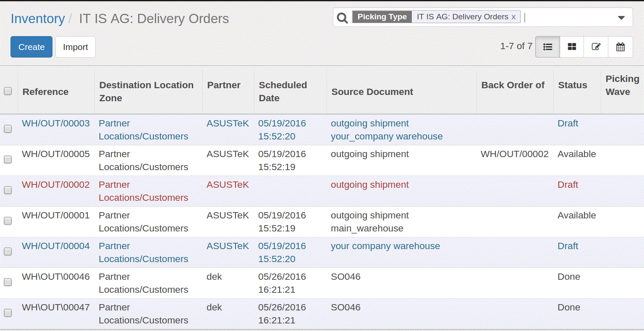Switch to kanban view icon
The image size is (644, 331).
point(572,47)
